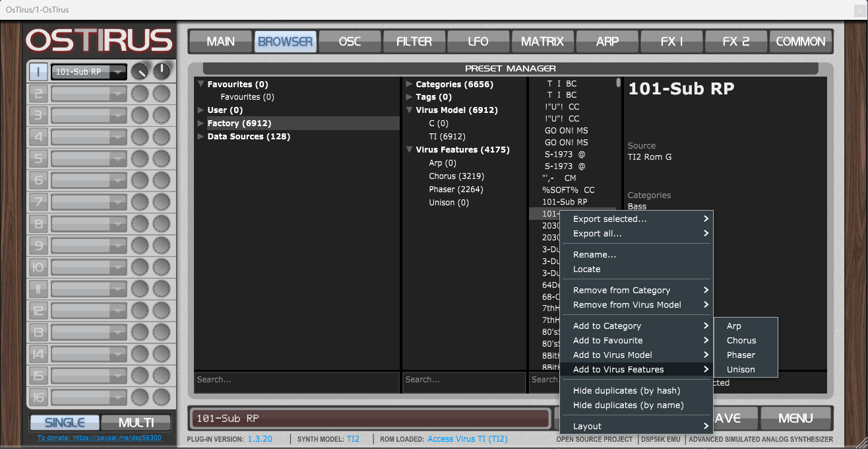This screenshot has height=449, width=868.
Task: Choose Arp in Virus Features submenu
Action: [746, 326]
